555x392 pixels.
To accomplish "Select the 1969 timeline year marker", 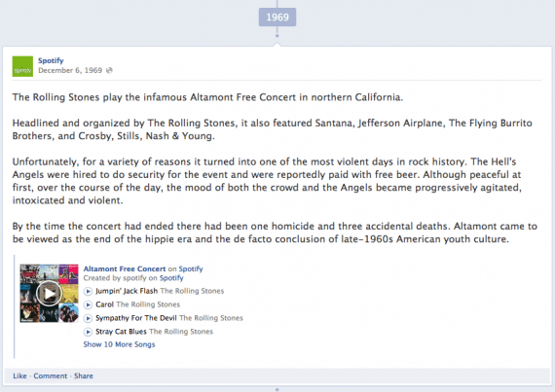I will (277, 17).
